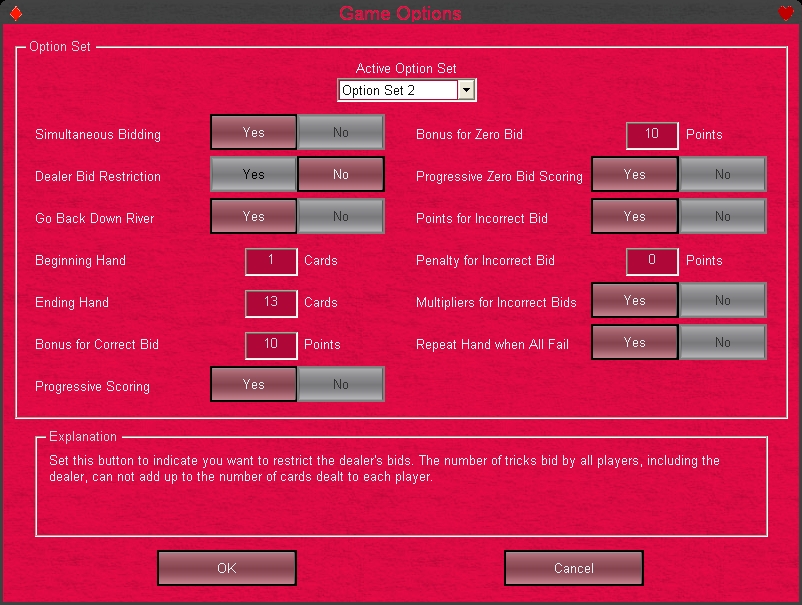Image resolution: width=802 pixels, height=605 pixels.
Task: Discard changes with the Cancel button
Action: [573, 568]
